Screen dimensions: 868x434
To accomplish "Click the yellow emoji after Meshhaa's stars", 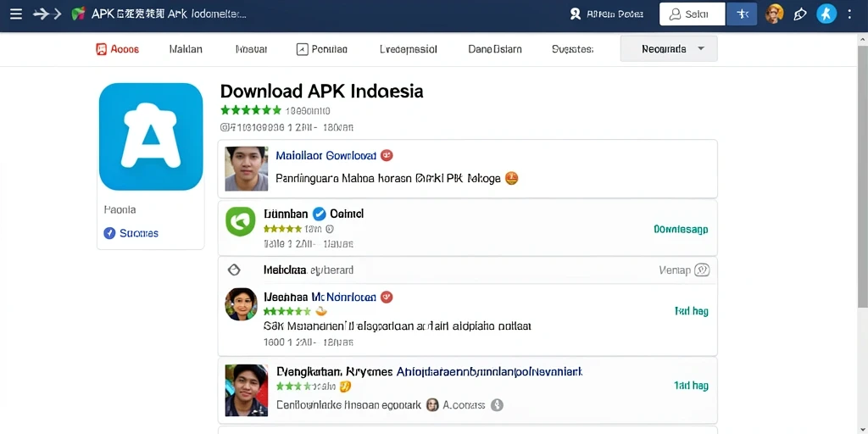I will [321, 312].
